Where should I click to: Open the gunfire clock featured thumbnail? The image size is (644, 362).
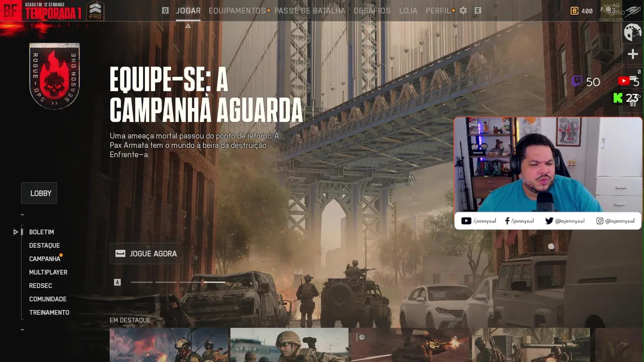point(410,345)
